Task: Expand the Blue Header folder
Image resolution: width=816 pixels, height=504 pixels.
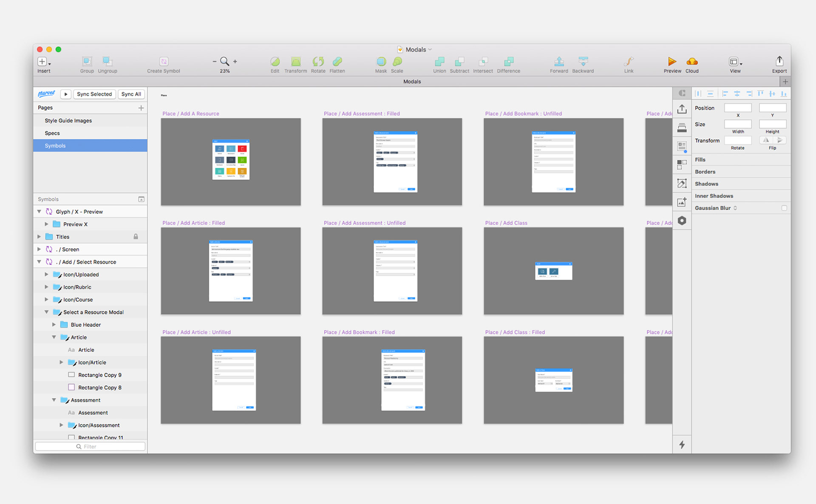Action: pyautogui.click(x=54, y=324)
